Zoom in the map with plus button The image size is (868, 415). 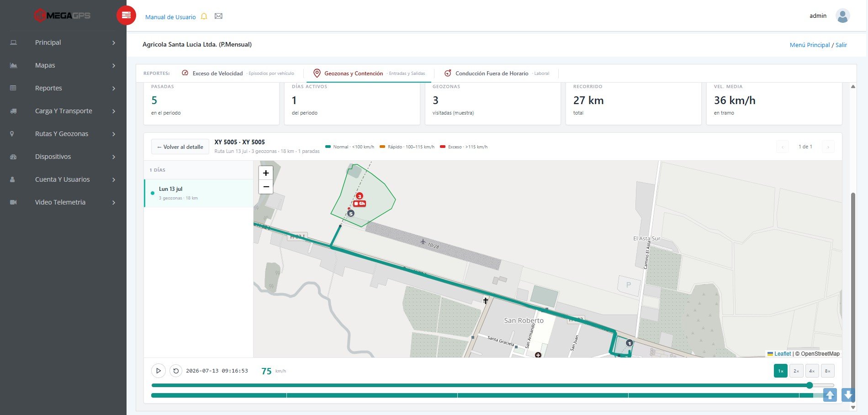(266, 173)
